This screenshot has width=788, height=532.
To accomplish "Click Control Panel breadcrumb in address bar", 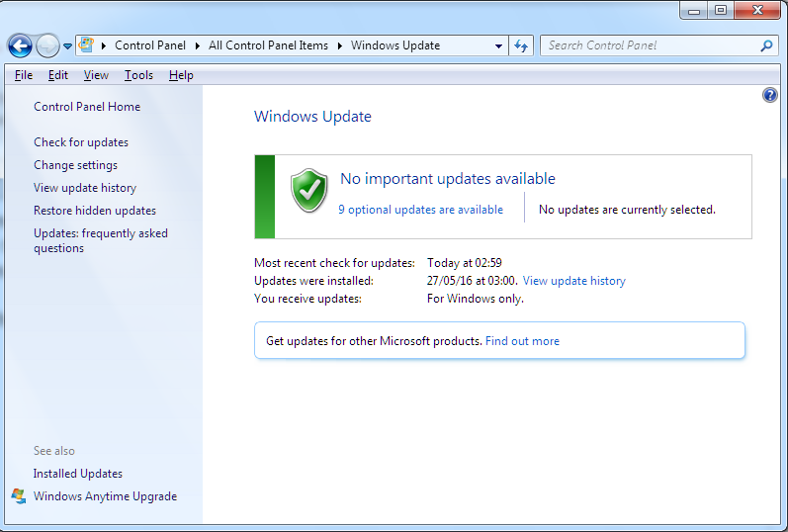I will click(150, 45).
